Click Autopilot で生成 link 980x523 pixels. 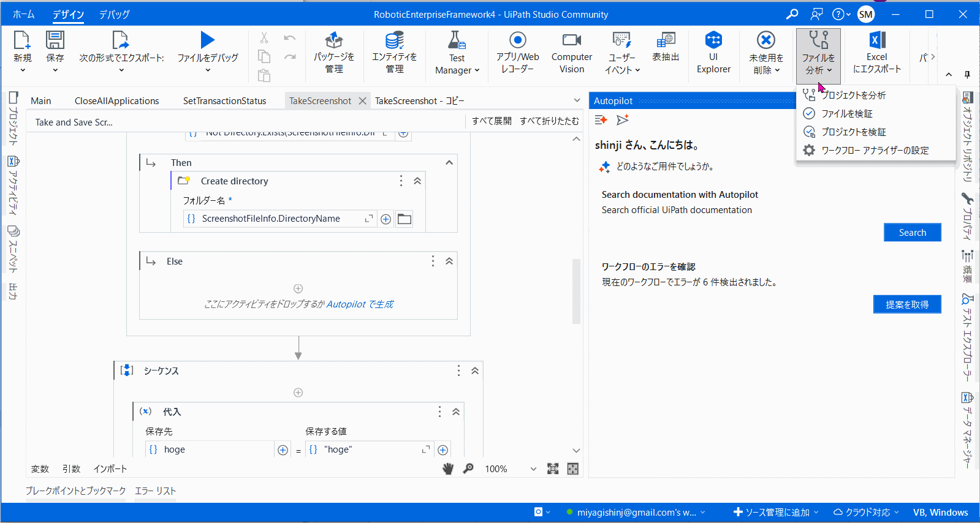point(360,304)
